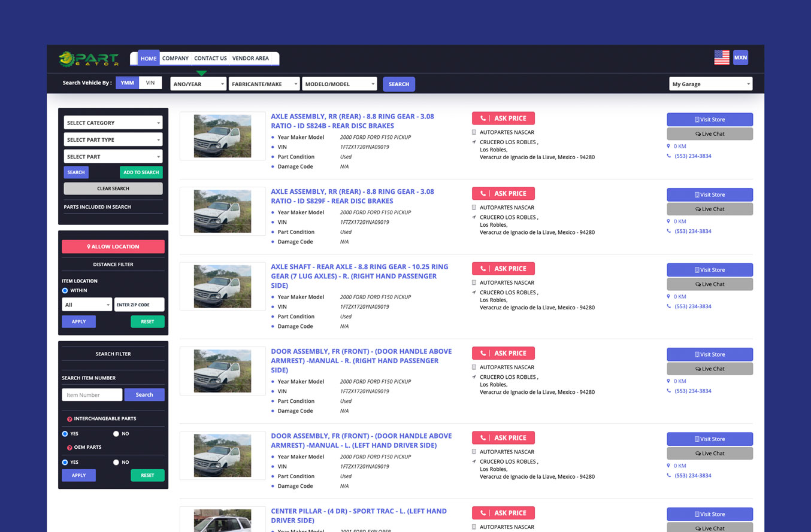Open thumbnail of Axle Shaft listing
811x532 pixels.
[x=222, y=286]
